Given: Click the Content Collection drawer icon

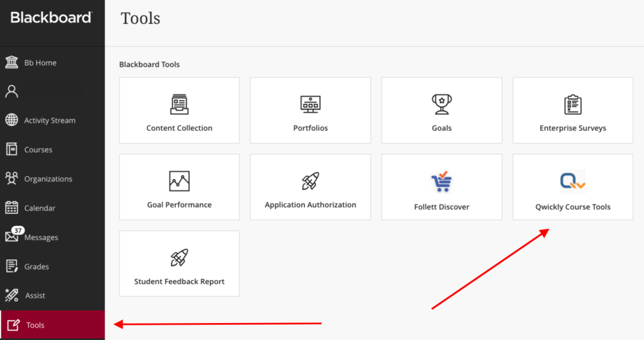Looking at the screenshot, I should pos(179,104).
